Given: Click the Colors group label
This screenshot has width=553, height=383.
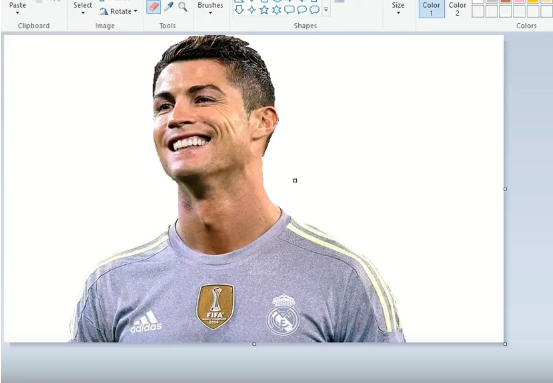Looking at the screenshot, I should pyautogui.click(x=526, y=26).
